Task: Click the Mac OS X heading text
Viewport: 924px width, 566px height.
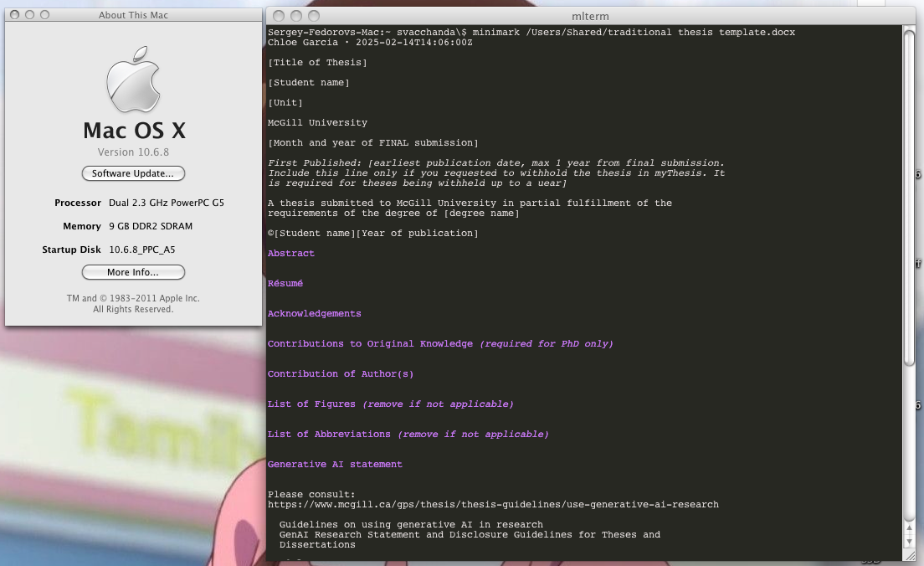Action: coord(134,131)
